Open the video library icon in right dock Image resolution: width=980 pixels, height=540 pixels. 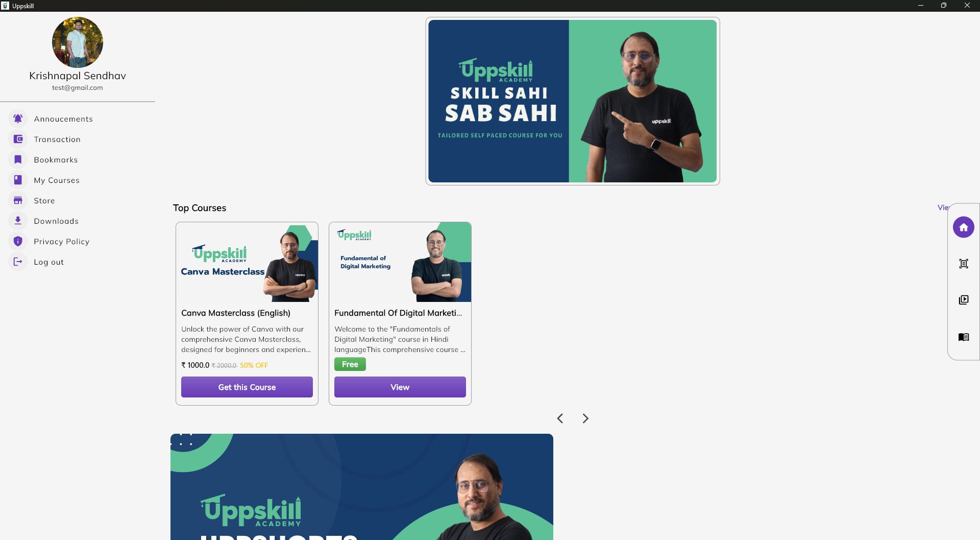pyautogui.click(x=964, y=300)
